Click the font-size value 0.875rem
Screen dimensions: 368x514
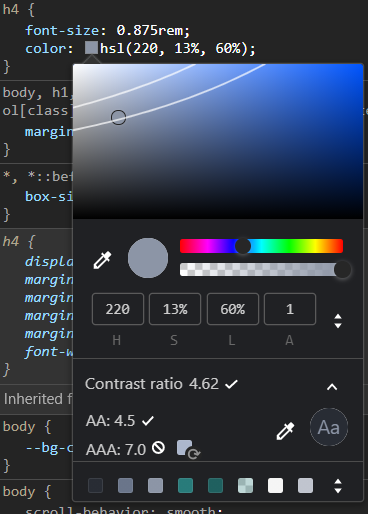click(x=150, y=31)
